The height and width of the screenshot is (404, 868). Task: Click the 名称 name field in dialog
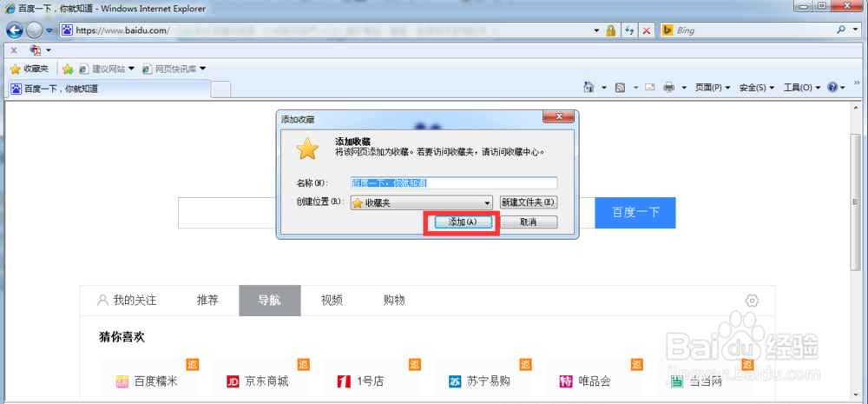(454, 182)
